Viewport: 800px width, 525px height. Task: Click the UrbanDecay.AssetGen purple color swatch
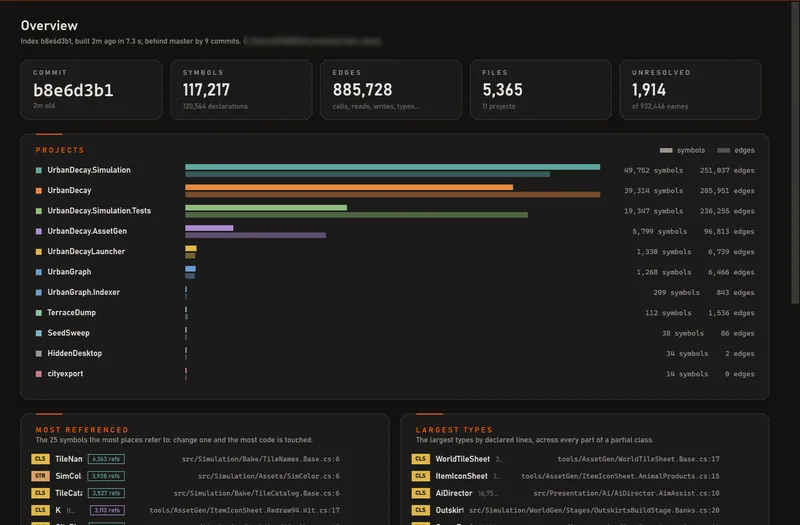point(39,232)
